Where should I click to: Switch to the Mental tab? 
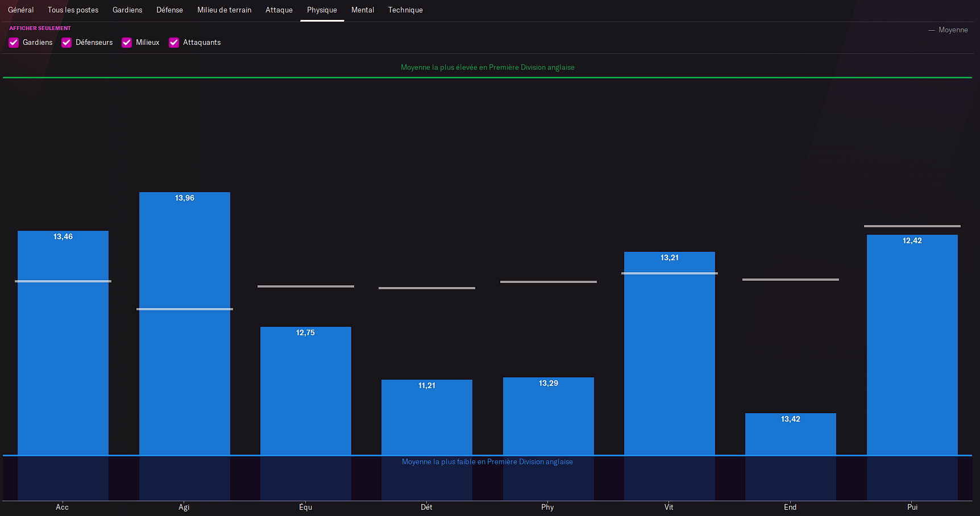(x=363, y=10)
